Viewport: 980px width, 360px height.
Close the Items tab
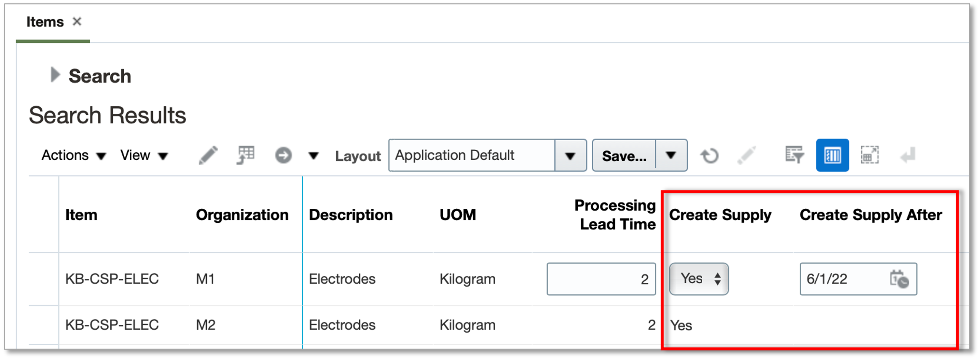click(x=77, y=22)
